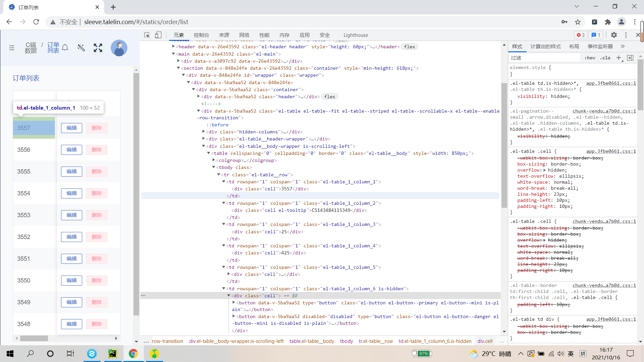Show hidden system tray icons

tap(521, 354)
